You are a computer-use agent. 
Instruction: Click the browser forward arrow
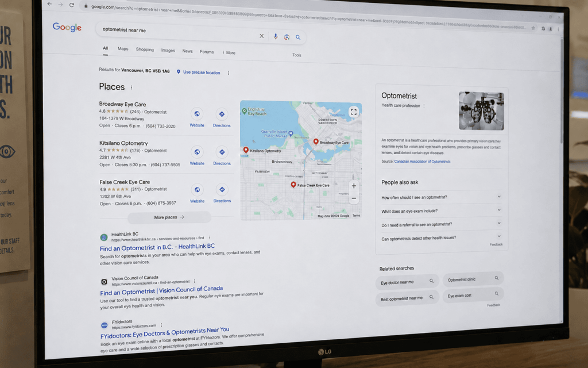pos(60,5)
